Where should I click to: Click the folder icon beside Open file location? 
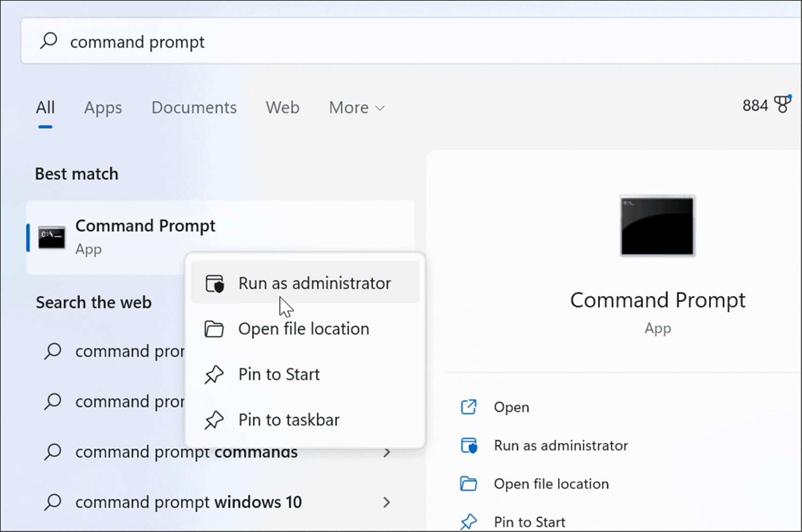click(x=214, y=328)
